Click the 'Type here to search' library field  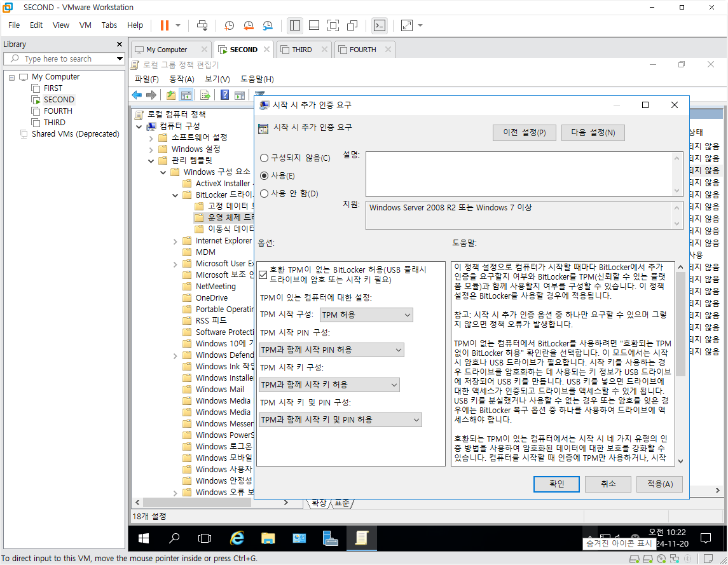tap(64, 59)
